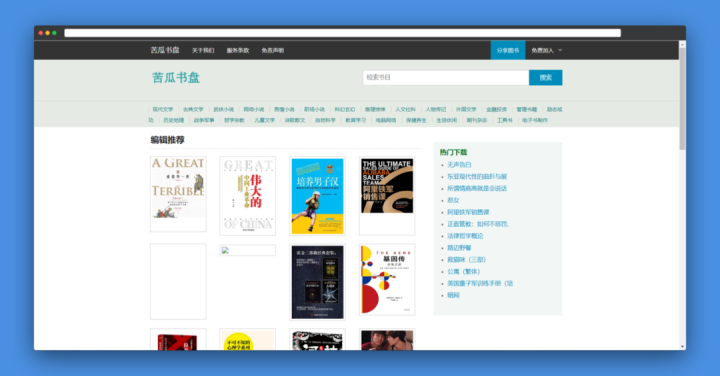Viewport: 720px width, 376px height.
Task: Open the 关于我们 navigation link
Action: [203, 51]
